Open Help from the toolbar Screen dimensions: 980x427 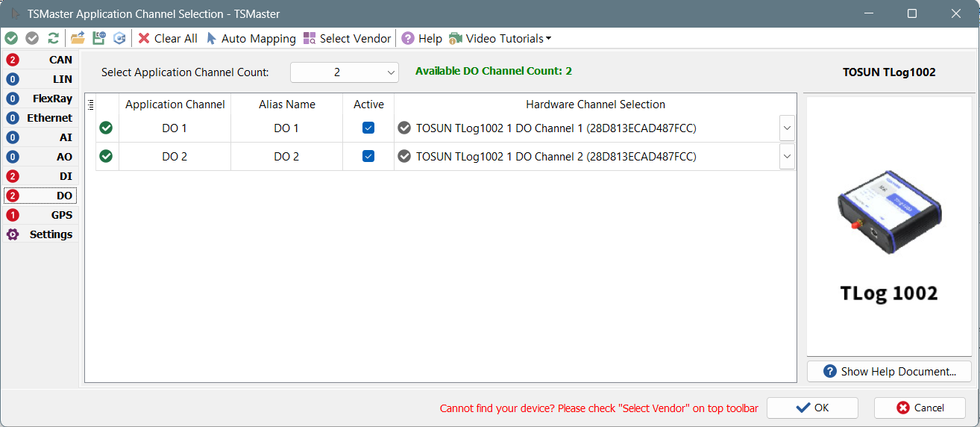[x=422, y=38]
